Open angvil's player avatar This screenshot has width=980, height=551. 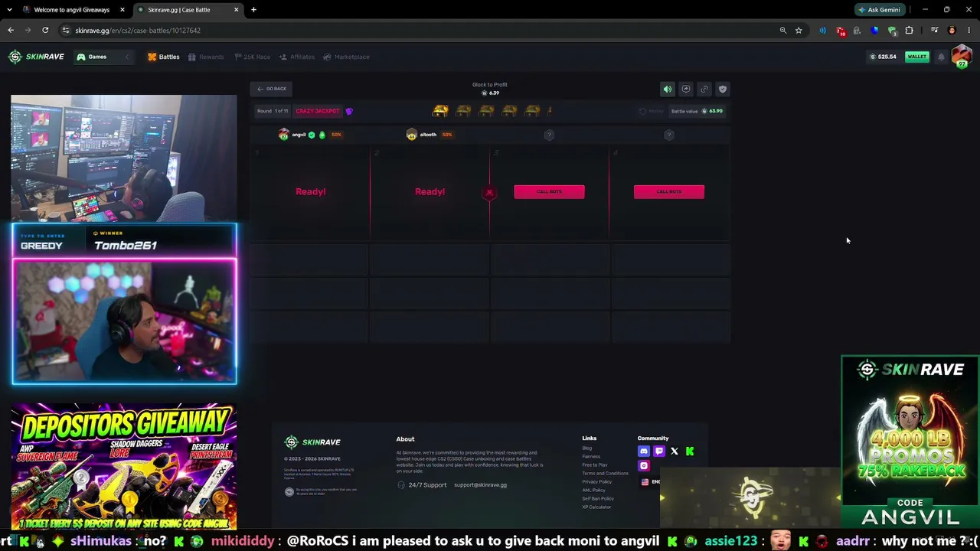(283, 135)
